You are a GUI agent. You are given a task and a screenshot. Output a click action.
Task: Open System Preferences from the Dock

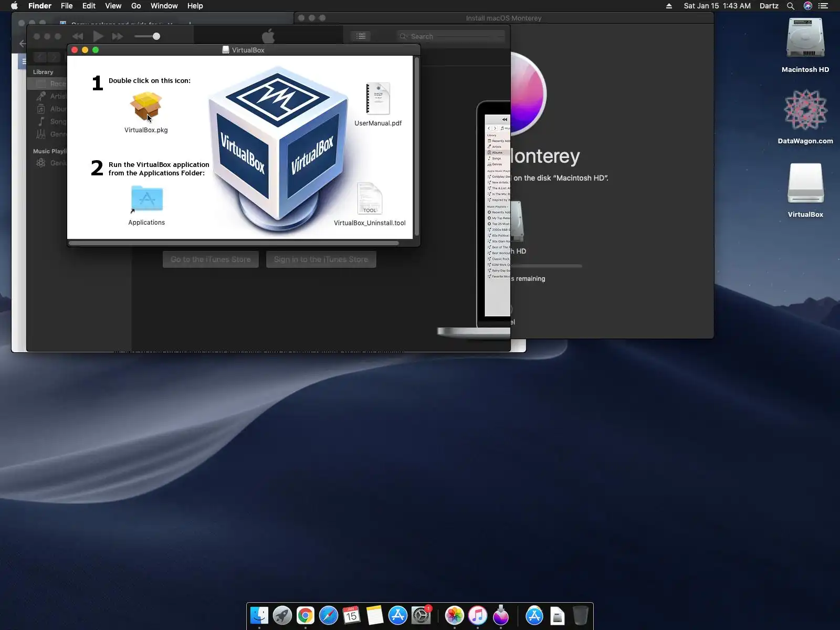pyautogui.click(x=421, y=615)
